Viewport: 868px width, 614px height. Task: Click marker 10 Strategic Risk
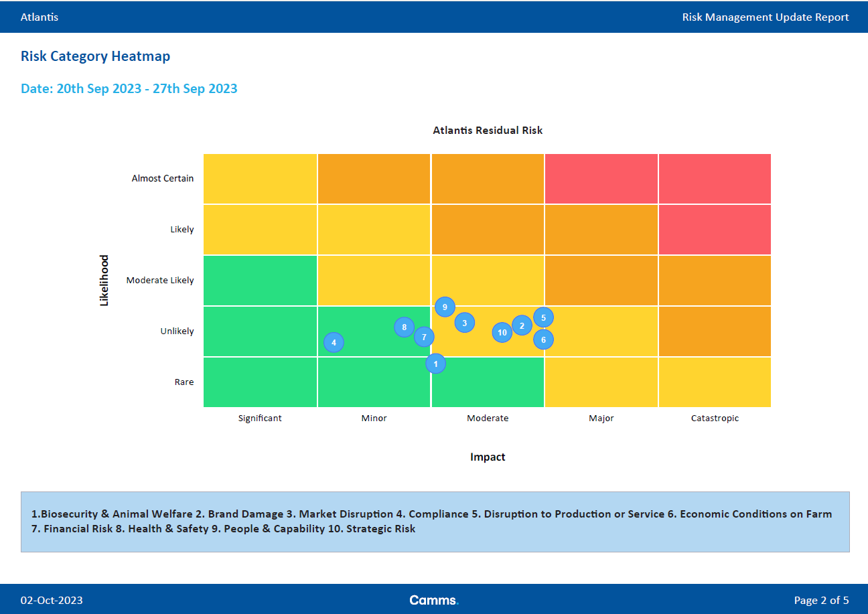[502, 332]
